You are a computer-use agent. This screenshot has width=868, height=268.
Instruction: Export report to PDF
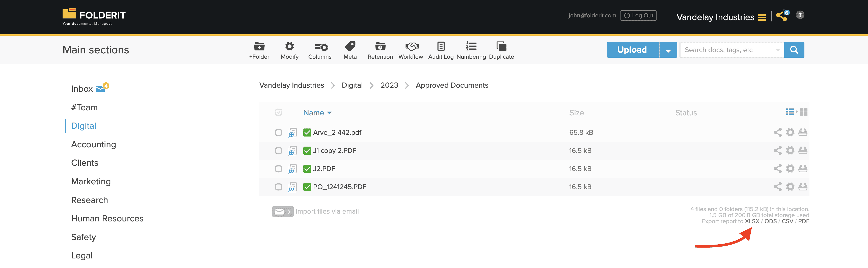click(804, 221)
